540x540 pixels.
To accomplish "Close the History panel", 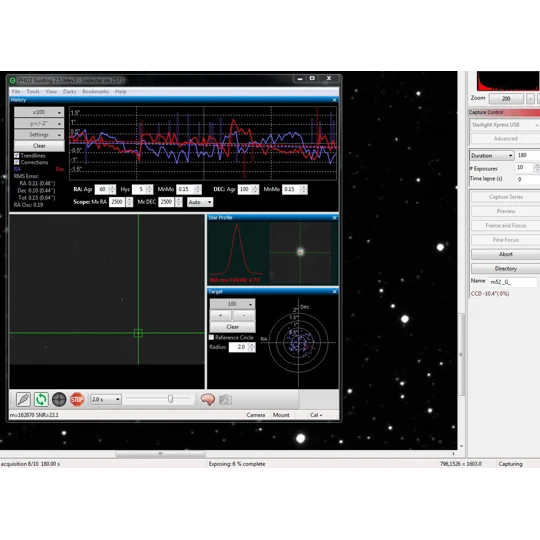I will (x=334, y=100).
